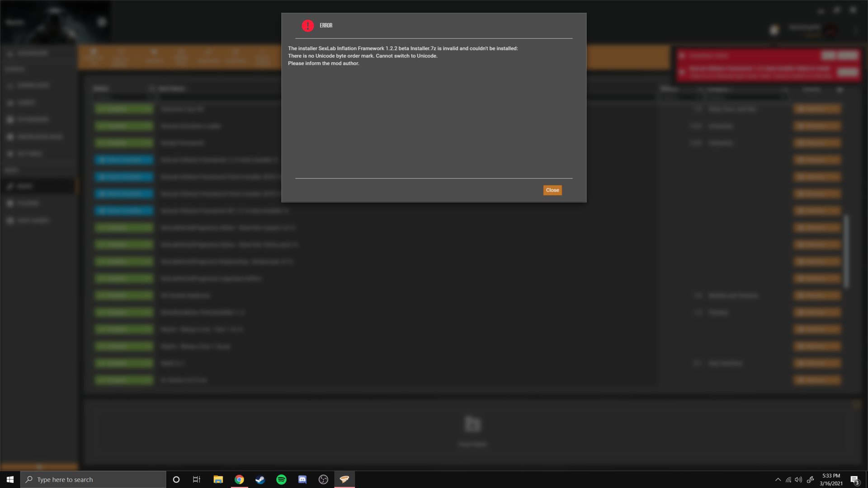The width and height of the screenshot is (868, 488).
Task: Click 'There is no Unicode byte order mark' text
Action: point(363,56)
